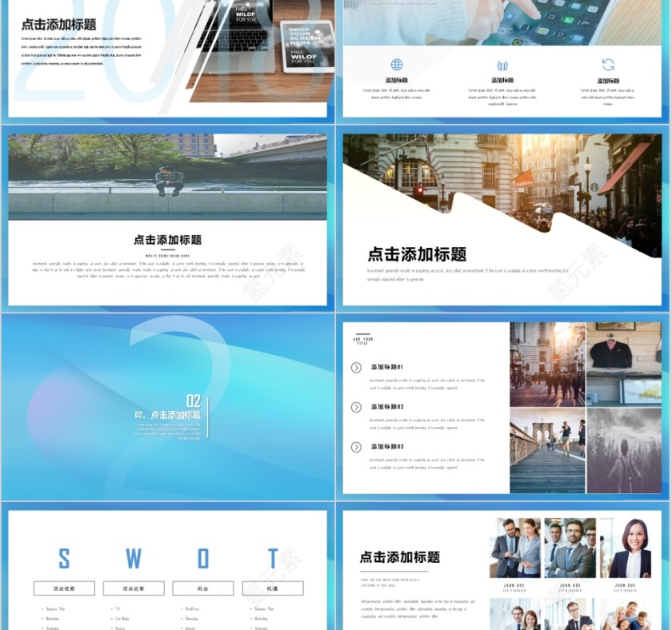Image resolution: width=672 pixels, height=630 pixels.
Task: Click the refresh arrows icon
Action: 608,65
